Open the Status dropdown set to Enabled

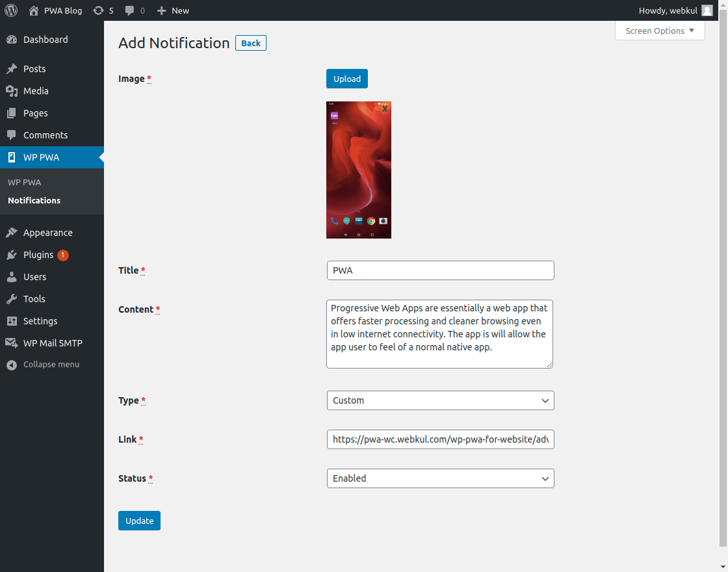[x=440, y=478]
